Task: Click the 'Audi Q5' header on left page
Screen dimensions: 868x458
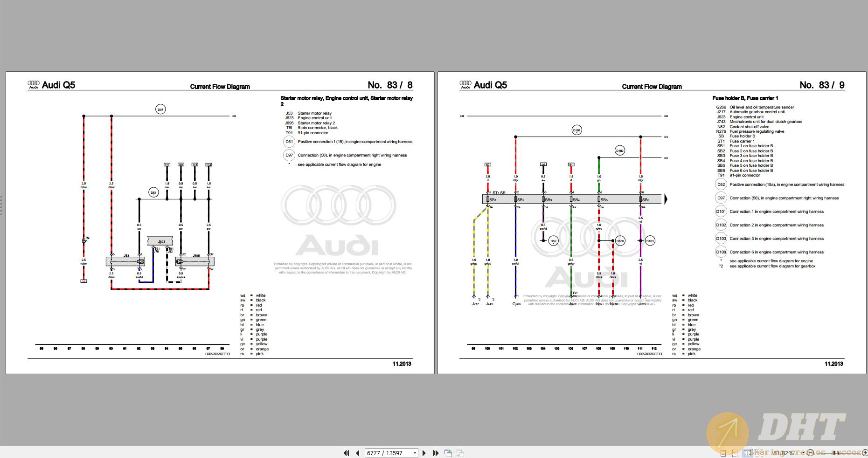Action: pyautogui.click(x=58, y=85)
